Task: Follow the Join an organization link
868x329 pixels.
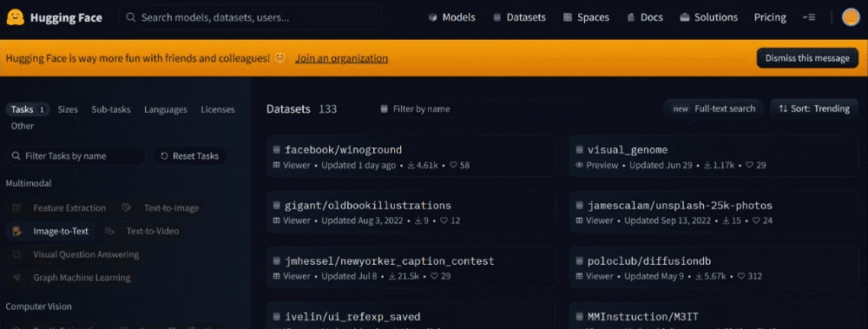Action: pos(341,58)
